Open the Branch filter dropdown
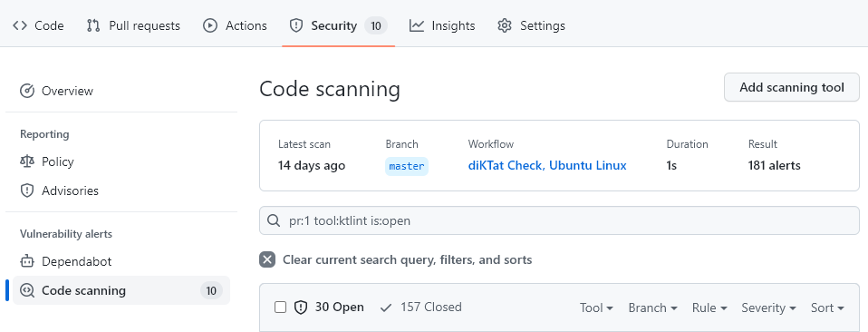Viewport: 868px width, 332px height. pyautogui.click(x=652, y=308)
